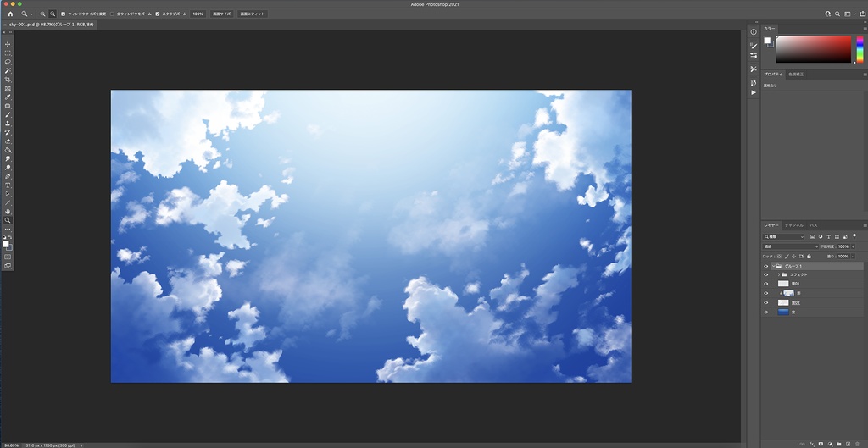
Task: Change screen mode icon in toolbox
Action: 8,265
